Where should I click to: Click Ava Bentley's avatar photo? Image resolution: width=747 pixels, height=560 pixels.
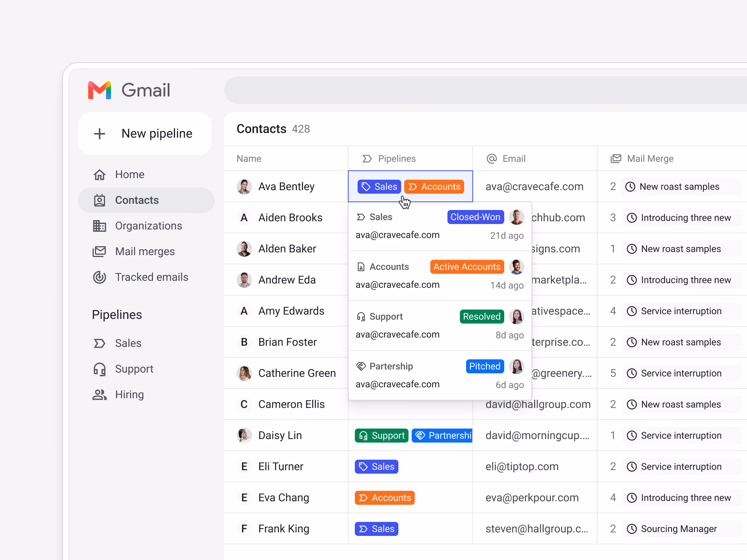coord(244,187)
